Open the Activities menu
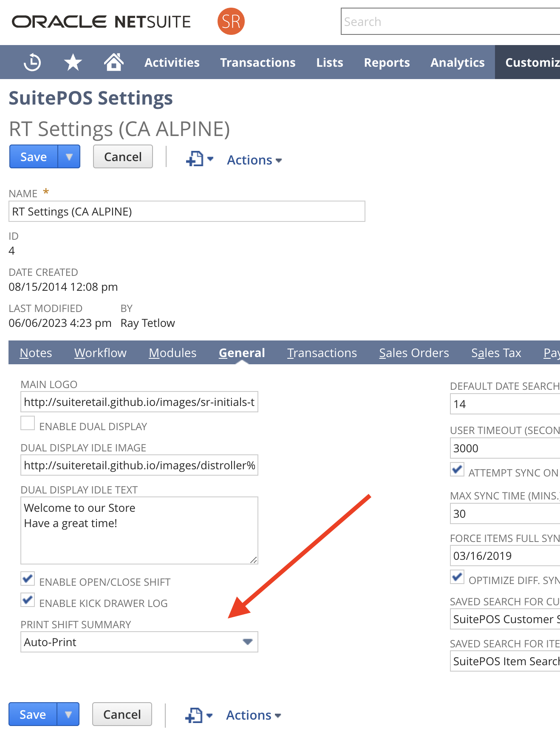Image resolution: width=560 pixels, height=743 pixels. (x=172, y=62)
